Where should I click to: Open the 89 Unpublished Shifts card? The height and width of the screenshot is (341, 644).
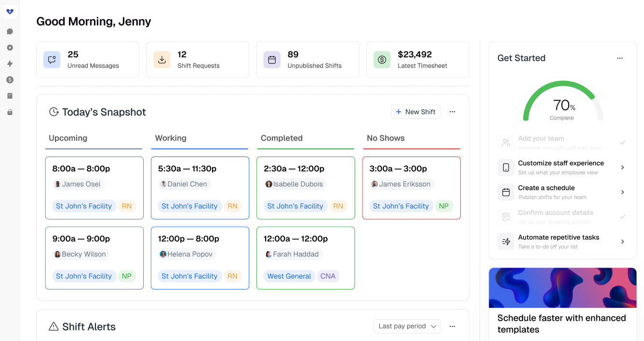(308, 60)
